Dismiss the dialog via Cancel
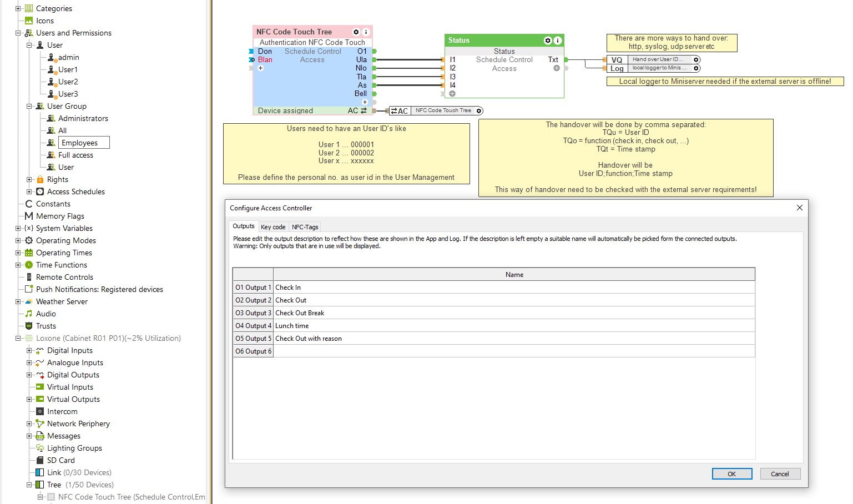 [780, 473]
